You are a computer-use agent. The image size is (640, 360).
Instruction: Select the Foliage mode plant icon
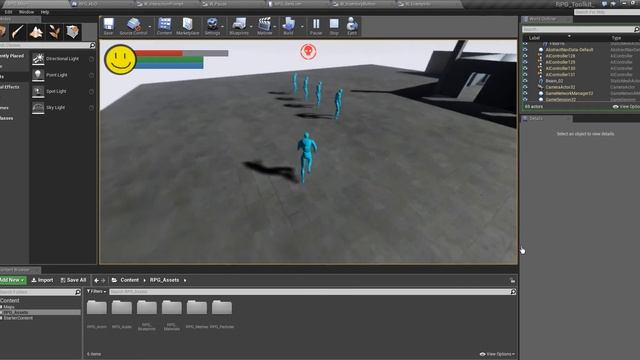[54, 32]
